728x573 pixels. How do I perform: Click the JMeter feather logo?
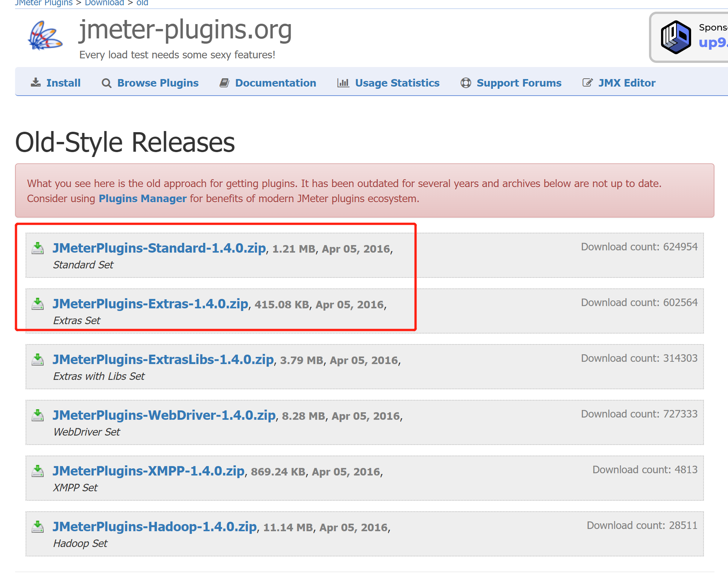click(45, 35)
